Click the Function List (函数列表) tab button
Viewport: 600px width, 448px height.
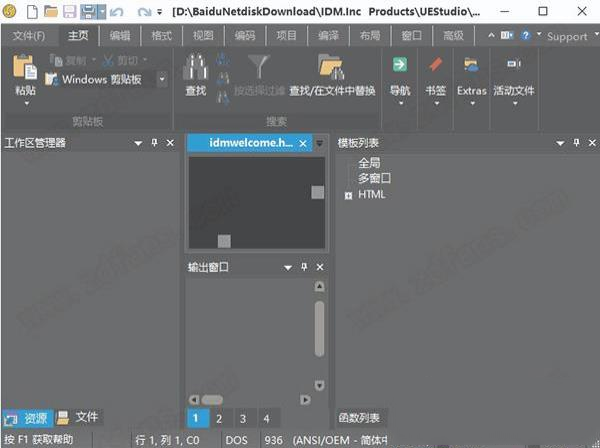(x=362, y=417)
